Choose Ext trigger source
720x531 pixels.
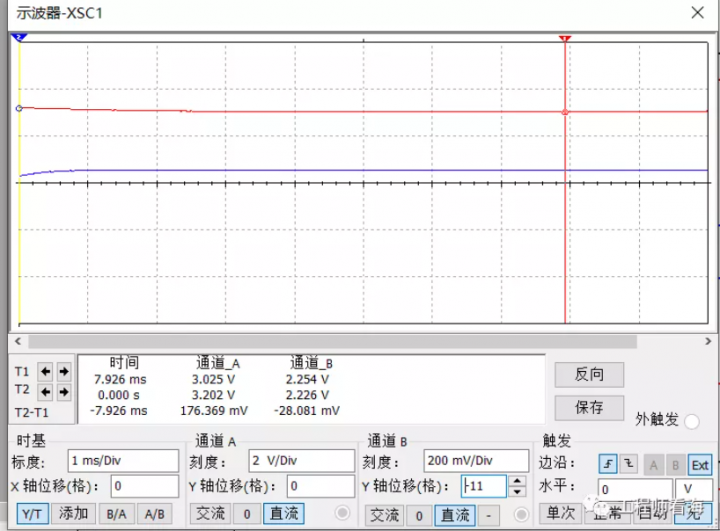point(700,464)
